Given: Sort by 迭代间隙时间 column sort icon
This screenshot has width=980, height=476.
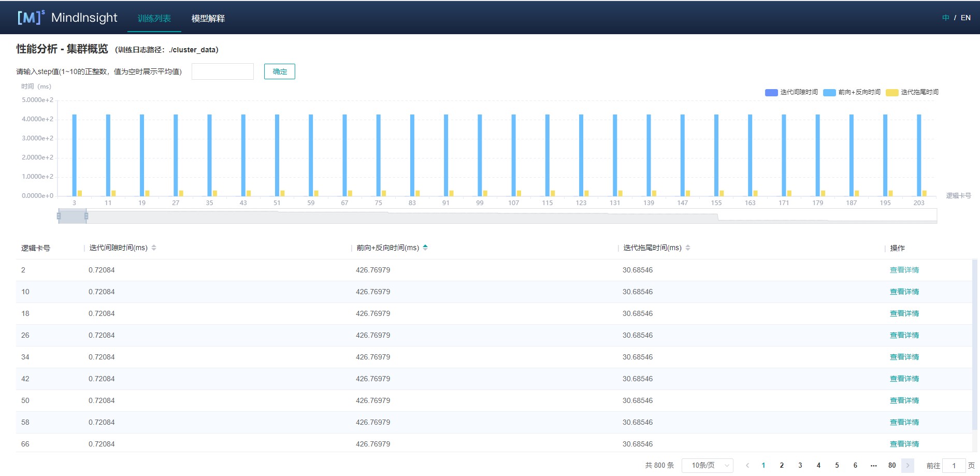Looking at the screenshot, I should 154,248.
